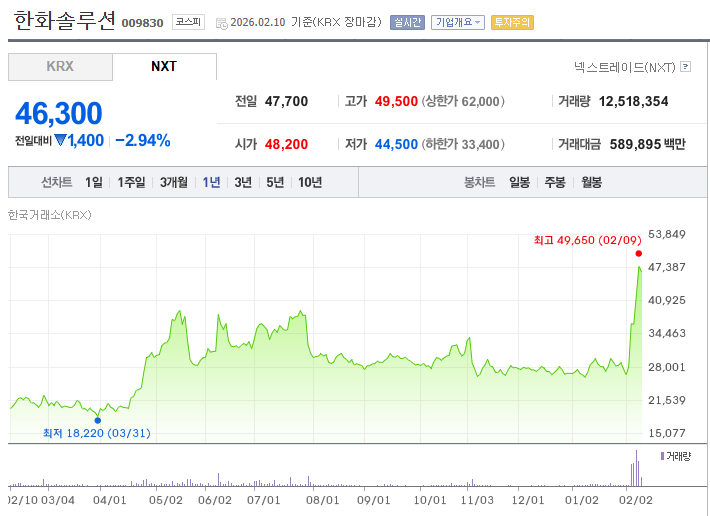This screenshot has width=710, height=516.
Task: Click the 02/02 x-axis date label
Action: coord(636,500)
